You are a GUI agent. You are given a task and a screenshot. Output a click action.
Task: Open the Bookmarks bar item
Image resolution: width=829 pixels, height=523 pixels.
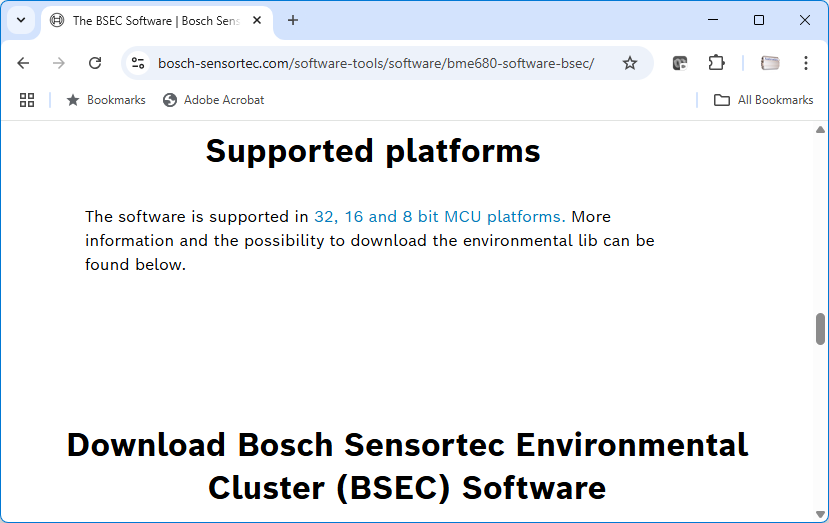(106, 100)
